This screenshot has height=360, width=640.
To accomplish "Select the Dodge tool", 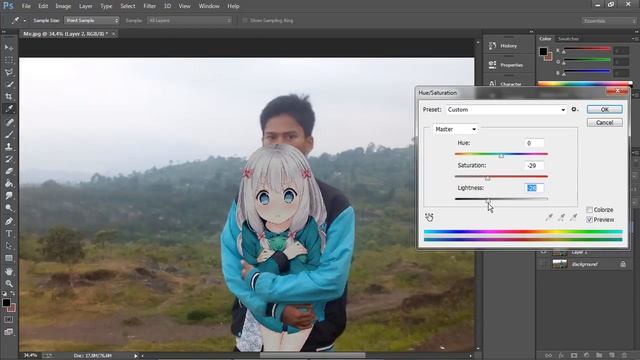I will pos(9,208).
